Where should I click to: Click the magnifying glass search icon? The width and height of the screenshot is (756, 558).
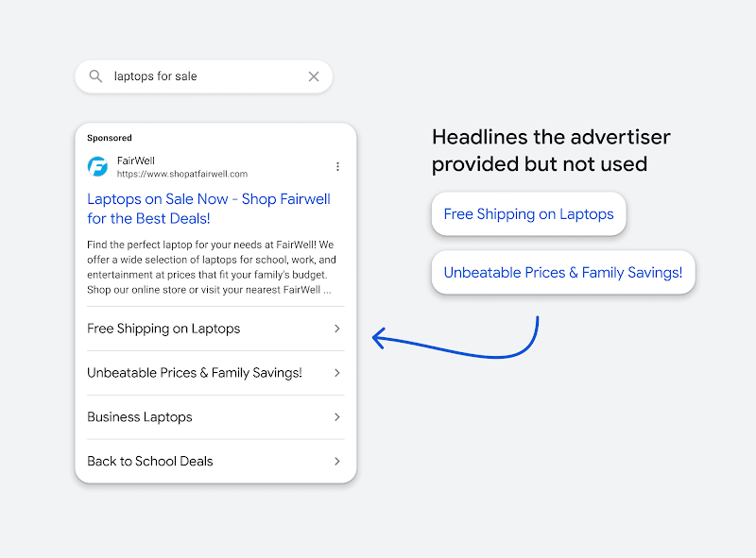tap(95, 76)
